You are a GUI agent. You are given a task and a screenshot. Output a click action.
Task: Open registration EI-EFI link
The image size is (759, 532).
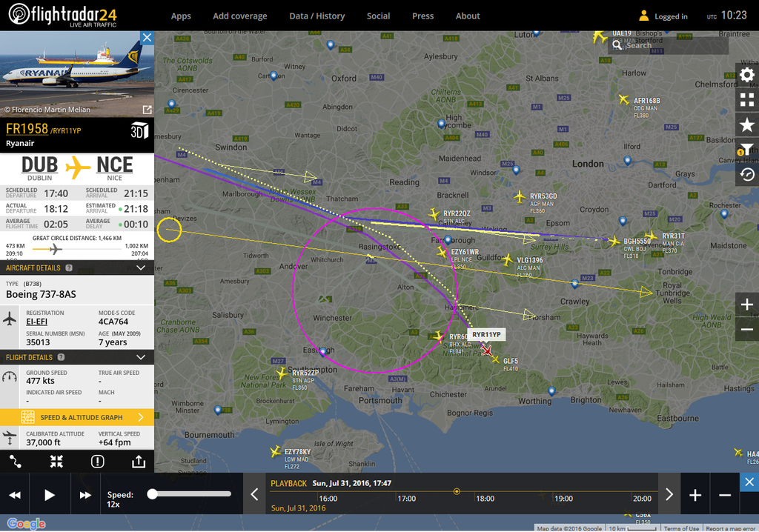[37, 322]
